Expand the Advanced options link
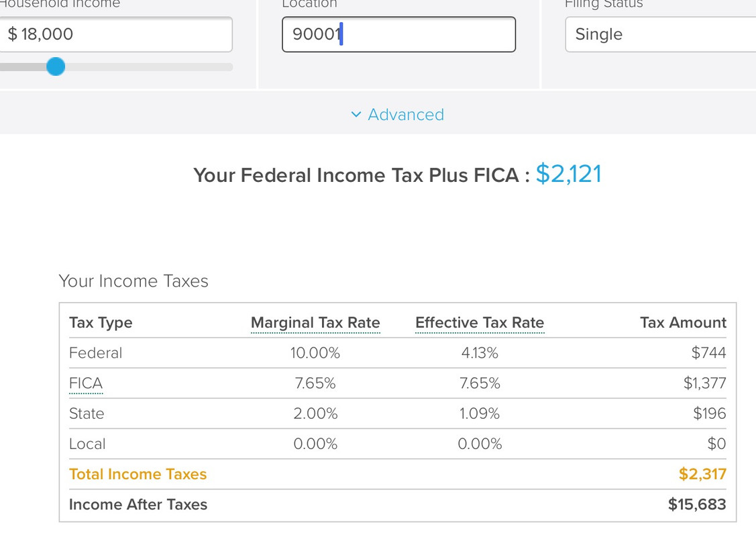756x537 pixels. click(405, 115)
